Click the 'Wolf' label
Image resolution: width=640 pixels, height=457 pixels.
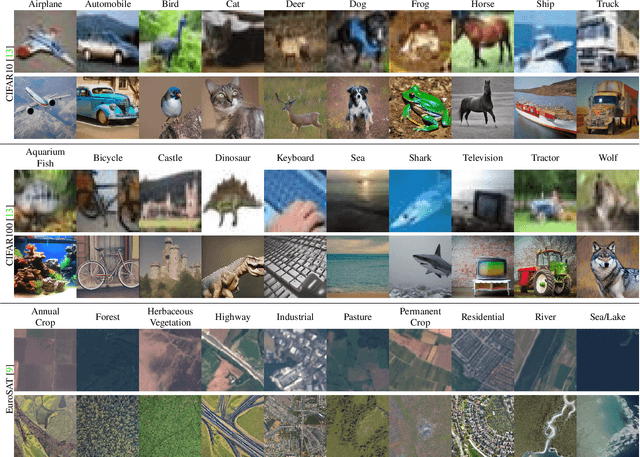coord(608,158)
